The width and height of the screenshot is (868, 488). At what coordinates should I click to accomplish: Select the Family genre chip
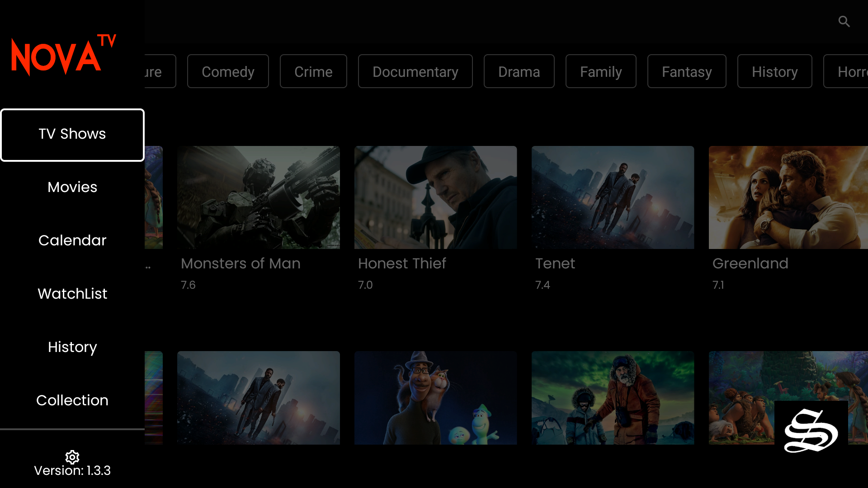pos(601,71)
